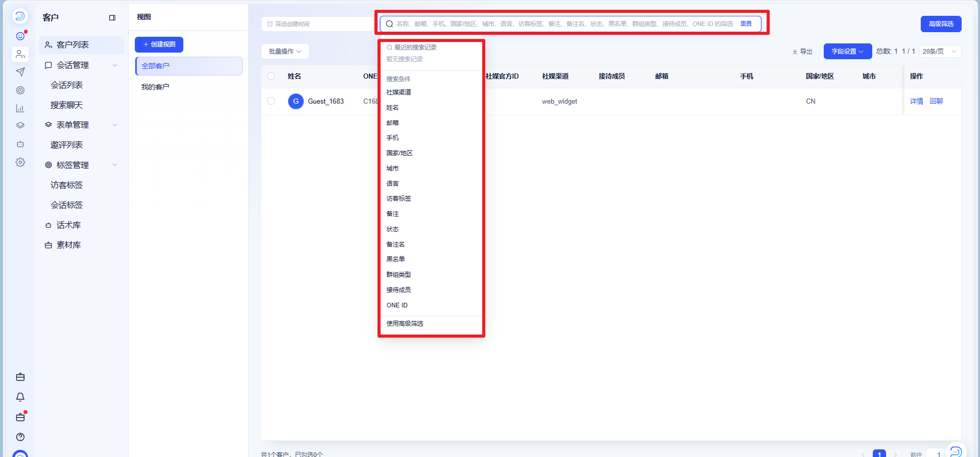
Task: Click the 创建视图 button
Action: 159,44
